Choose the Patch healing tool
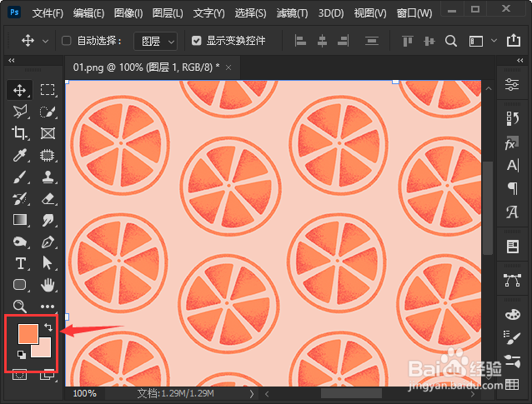Image resolution: width=532 pixels, height=404 pixels. 48,155
